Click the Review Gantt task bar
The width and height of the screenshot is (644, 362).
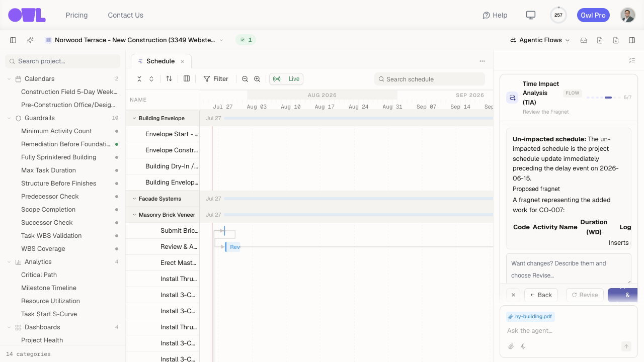(233, 247)
